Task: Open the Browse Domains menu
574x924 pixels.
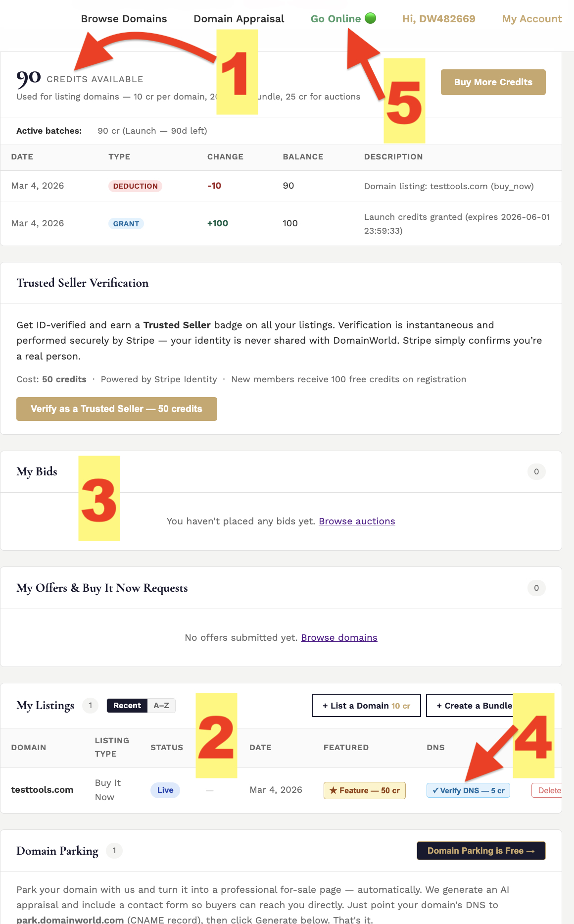Action: point(124,18)
